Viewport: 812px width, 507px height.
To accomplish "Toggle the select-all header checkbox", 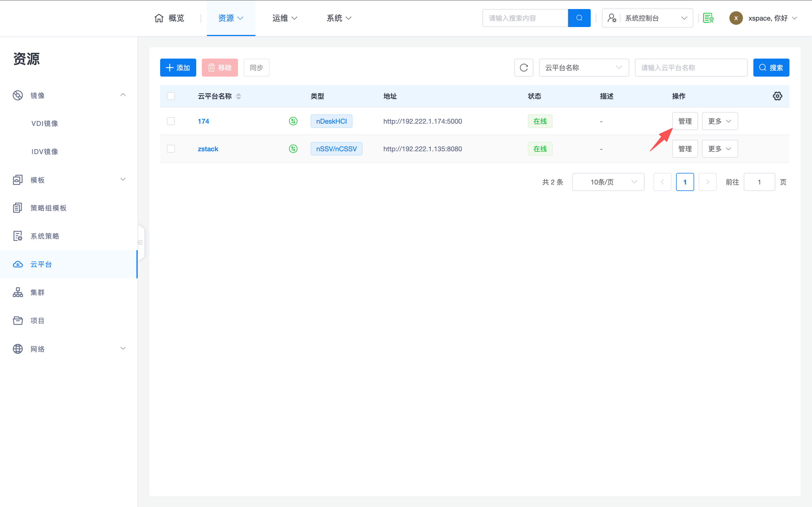I will pyautogui.click(x=171, y=96).
